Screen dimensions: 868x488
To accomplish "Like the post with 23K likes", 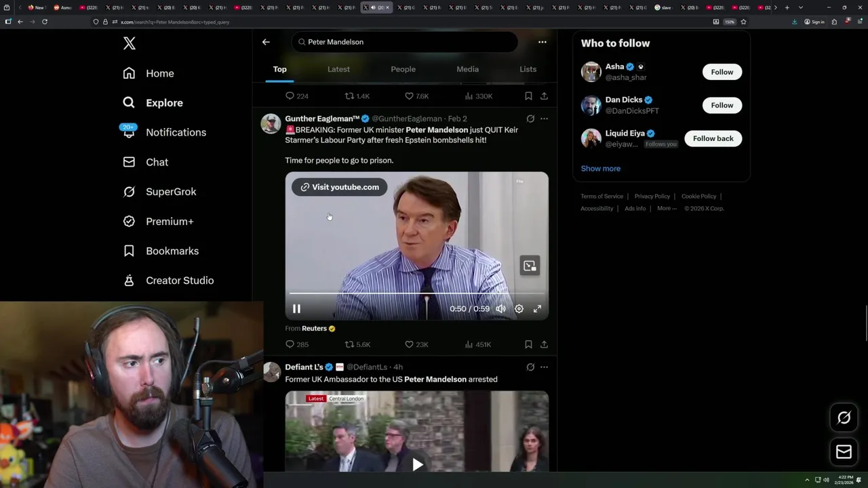I will 416,344.
